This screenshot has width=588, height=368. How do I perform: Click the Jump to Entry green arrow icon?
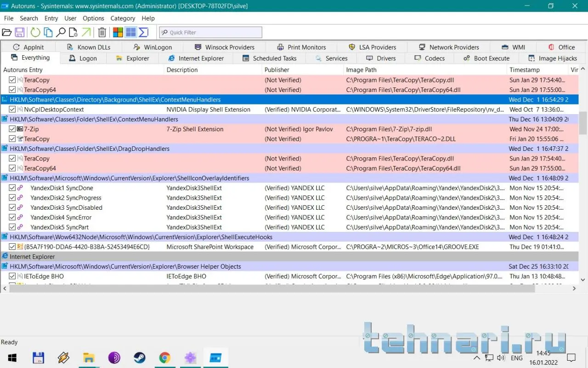86,32
